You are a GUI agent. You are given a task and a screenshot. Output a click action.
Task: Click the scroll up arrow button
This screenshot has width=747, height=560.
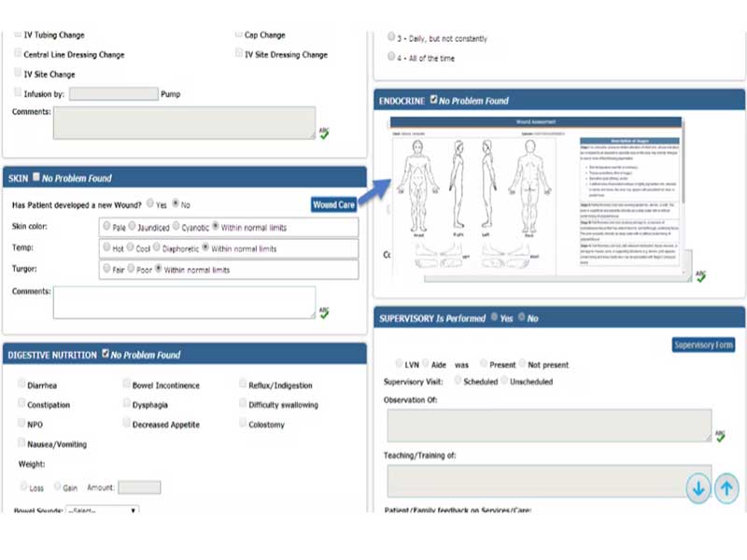click(x=726, y=488)
